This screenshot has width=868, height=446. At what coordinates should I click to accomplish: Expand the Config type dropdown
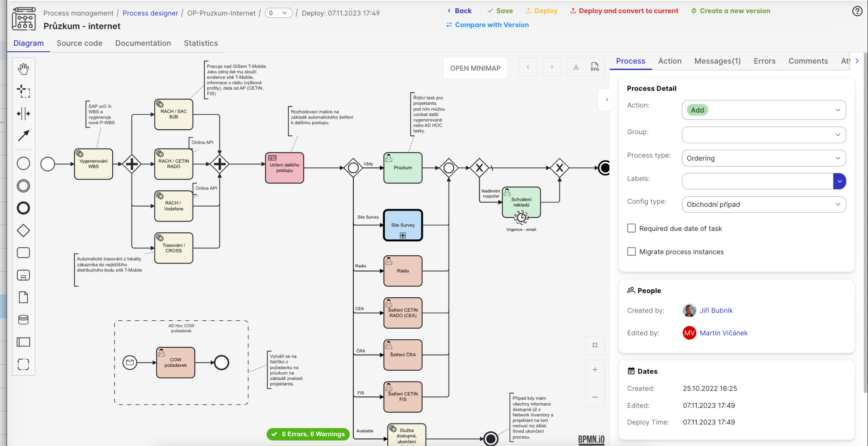click(763, 205)
